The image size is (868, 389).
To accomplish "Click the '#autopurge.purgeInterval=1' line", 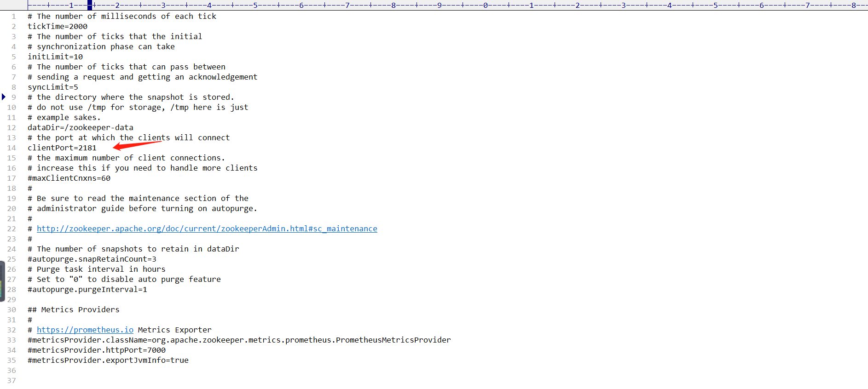I will tap(87, 289).
